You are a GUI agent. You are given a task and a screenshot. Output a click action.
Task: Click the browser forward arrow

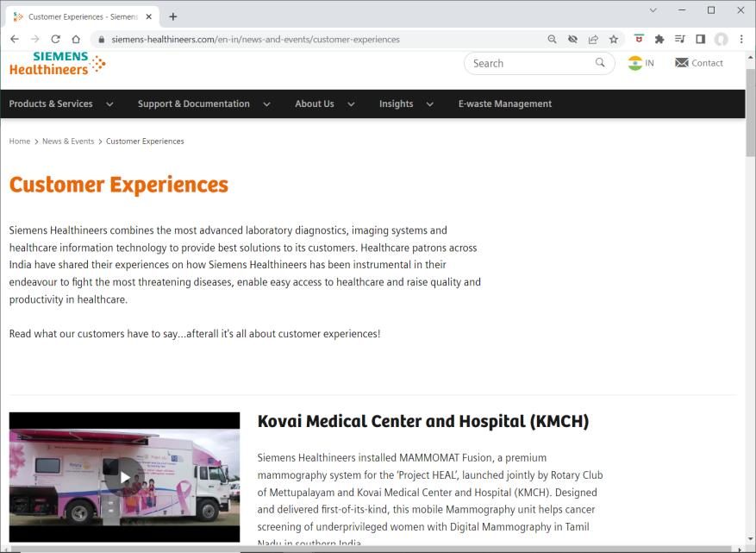[34, 39]
